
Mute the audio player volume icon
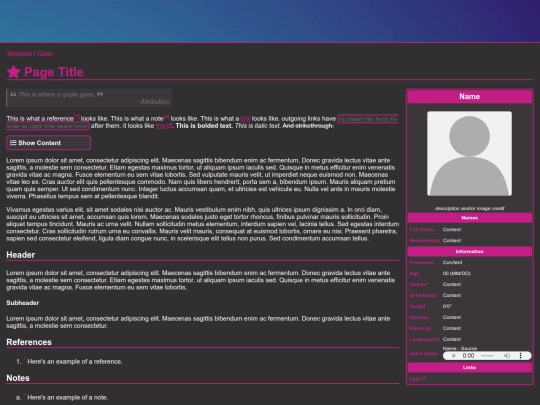point(507,356)
